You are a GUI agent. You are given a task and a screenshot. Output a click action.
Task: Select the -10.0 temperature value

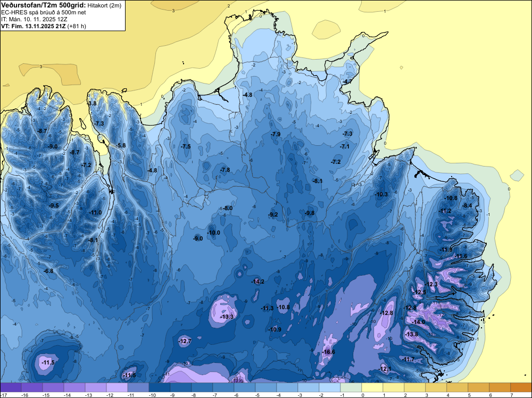[214, 233]
